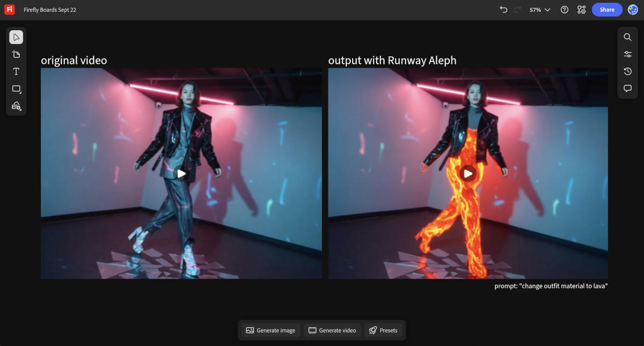The image size is (644, 346).
Task: Click the Adobe Firefly logo
Action: coord(9,10)
